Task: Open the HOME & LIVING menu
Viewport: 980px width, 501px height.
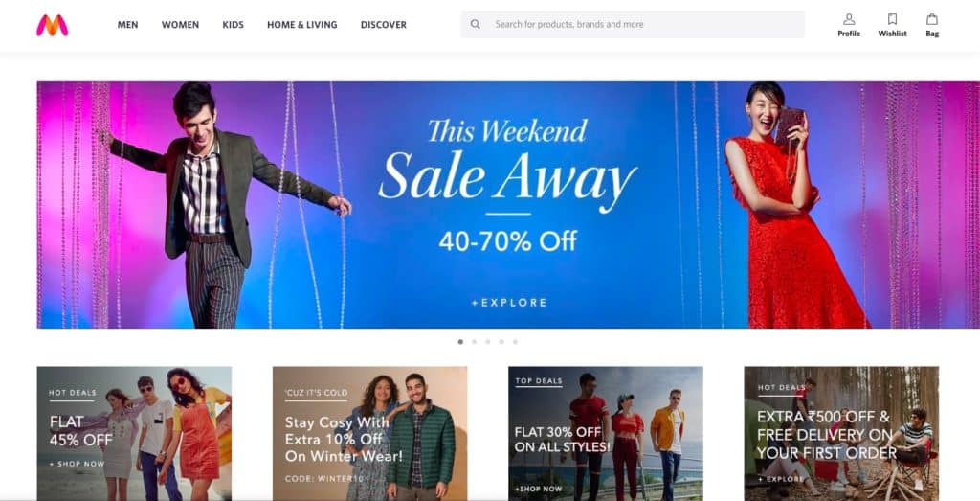Action: (301, 25)
